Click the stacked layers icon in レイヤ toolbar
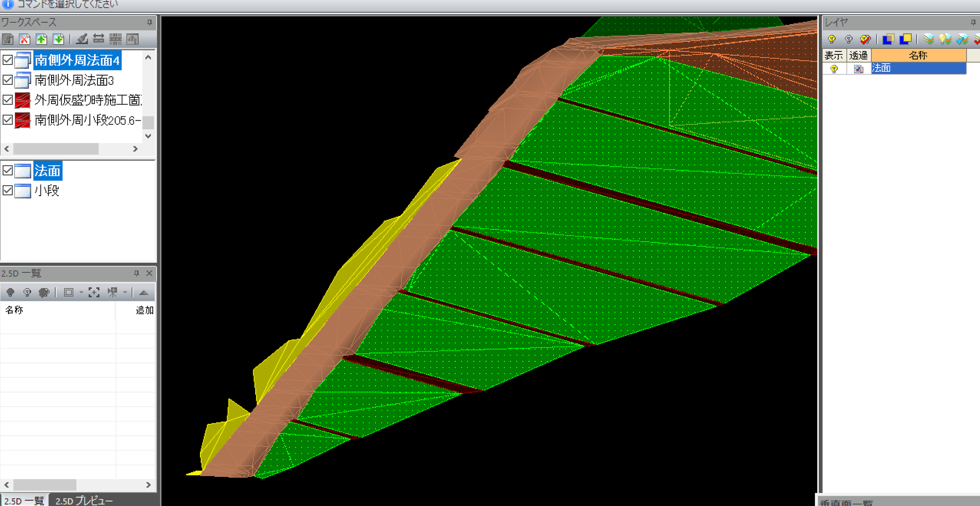Screen dimensions: 980x506 [929, 39]
